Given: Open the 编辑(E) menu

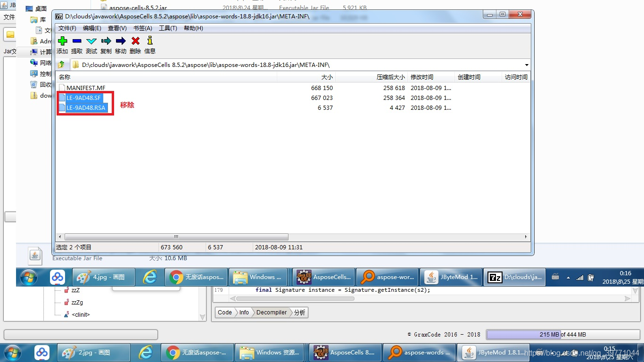Looking at the screenshot, I should pyautogui.click(x=92, y=28).
